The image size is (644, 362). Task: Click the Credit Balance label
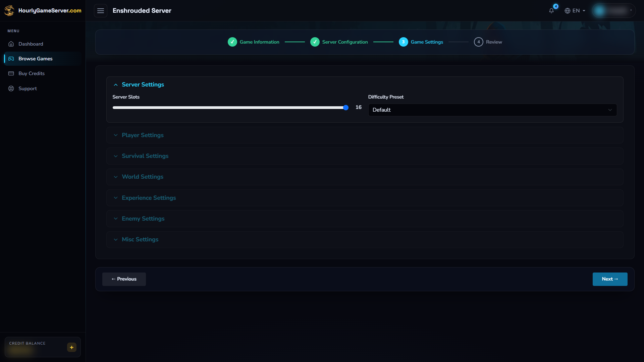click(27, 343)
